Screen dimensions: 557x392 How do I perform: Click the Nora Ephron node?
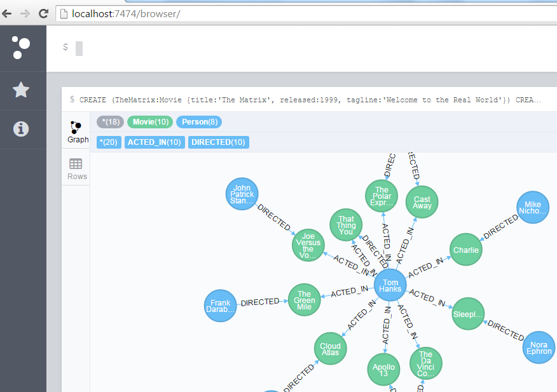539,348
